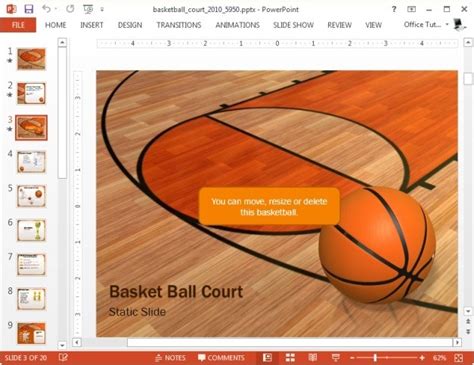Click the orange basketball tip callout
This screenshot has width=474, height=365.
pyautogui.click(x=269, y=207)
